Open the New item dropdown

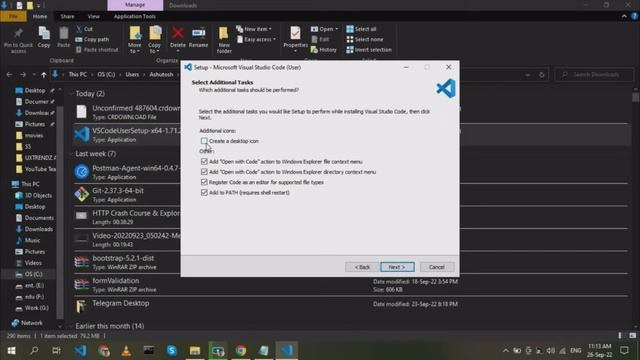coord(254,29)
